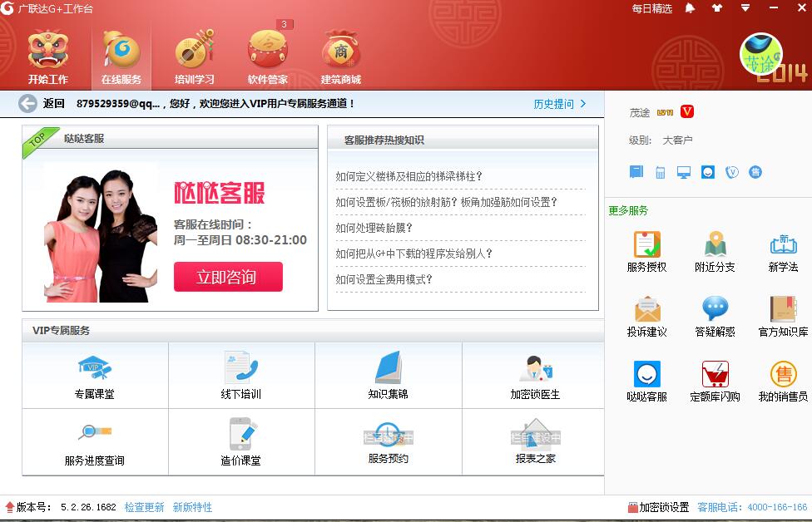Open the 开始工作 lion mask tab
The width and height of the screenshot is (812, 522).
pyautogui.click(x=47, y=57)
